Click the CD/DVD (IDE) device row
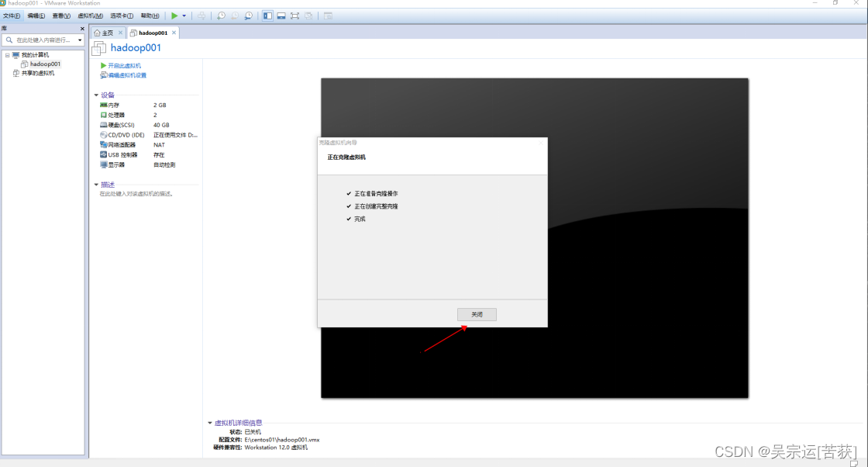The height and width of the screenshot is (467, 868). tap(148, 135)
